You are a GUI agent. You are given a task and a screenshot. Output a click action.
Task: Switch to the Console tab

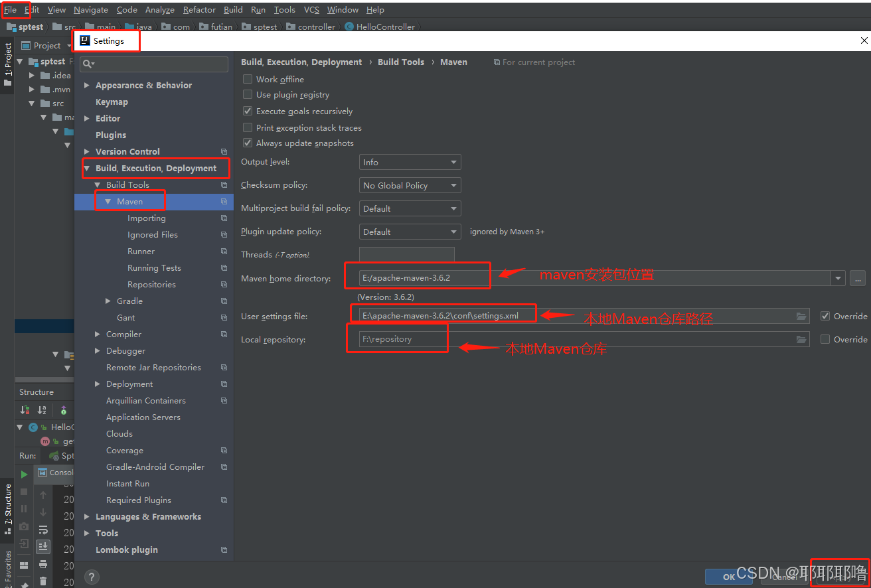pos(55,473)
